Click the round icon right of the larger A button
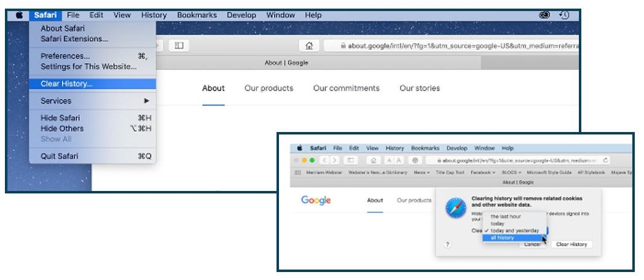Screen dimensions: 644x280 pos(415,160)
